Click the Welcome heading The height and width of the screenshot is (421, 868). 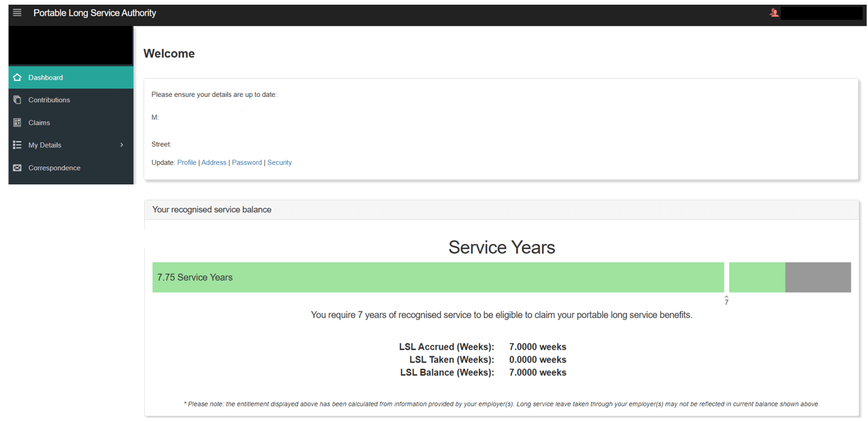tap(169, 53)
